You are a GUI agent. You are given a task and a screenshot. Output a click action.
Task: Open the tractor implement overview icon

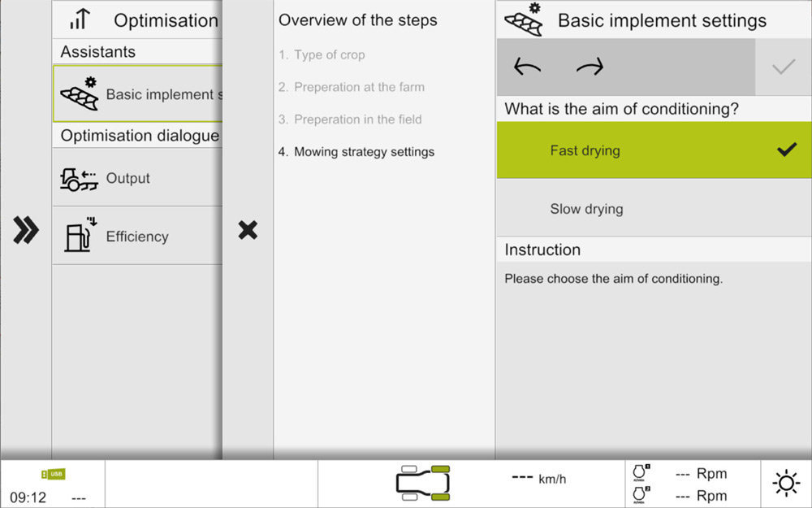pos(423,483)
